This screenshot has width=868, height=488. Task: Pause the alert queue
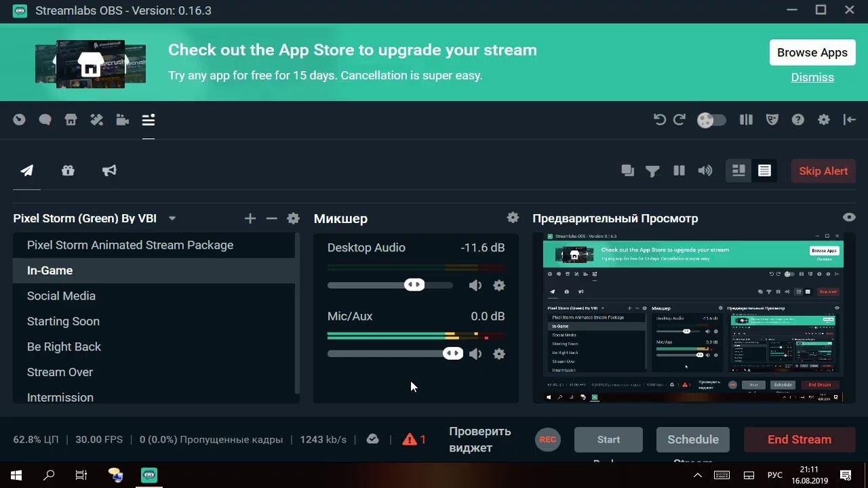679,171
